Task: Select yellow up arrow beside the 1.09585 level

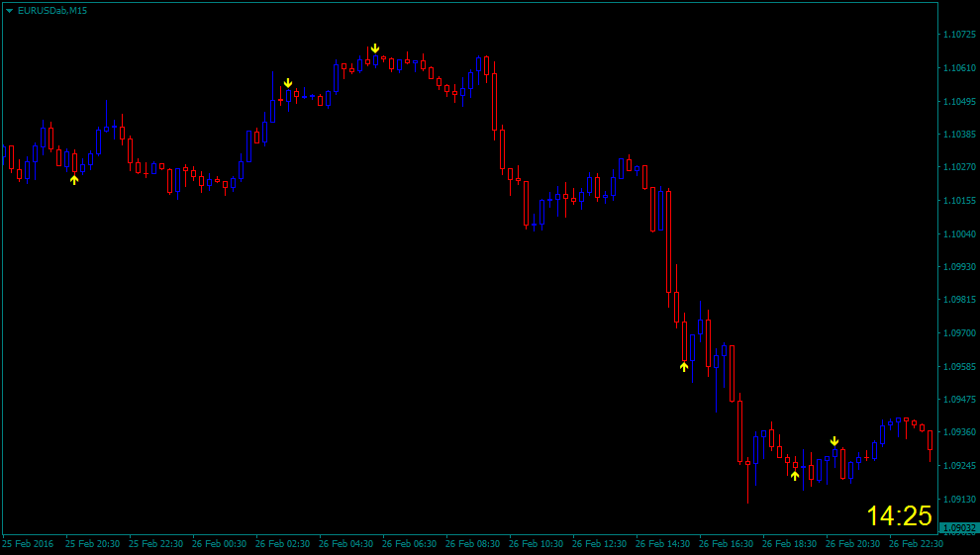Action: pyautogui.click(x=684, y=367)
